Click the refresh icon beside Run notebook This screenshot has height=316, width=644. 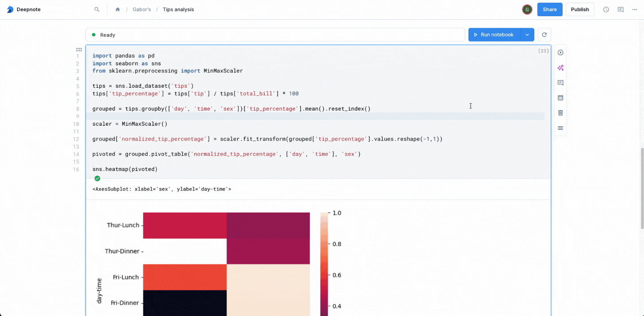coord(544,34)
